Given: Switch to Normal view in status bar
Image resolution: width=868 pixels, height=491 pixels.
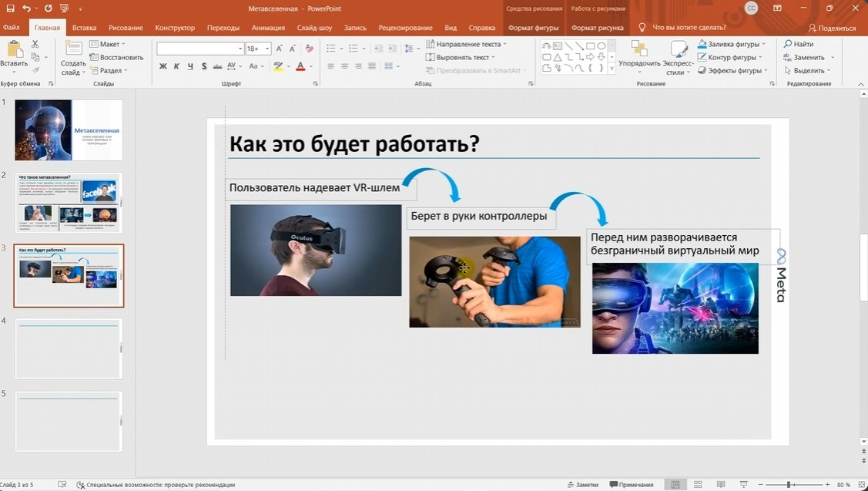Looking at the screenshot, I should tap(675, 484).
